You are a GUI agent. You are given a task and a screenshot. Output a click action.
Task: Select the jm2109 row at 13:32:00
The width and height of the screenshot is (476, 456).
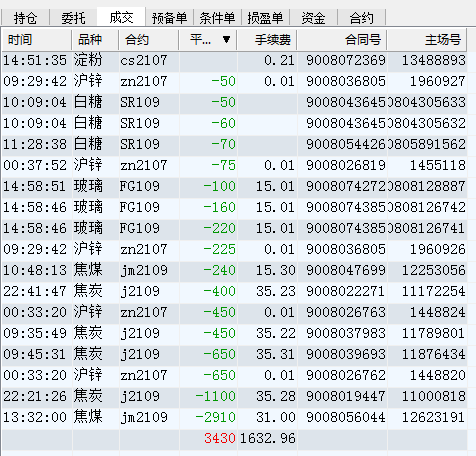point(234,417)
